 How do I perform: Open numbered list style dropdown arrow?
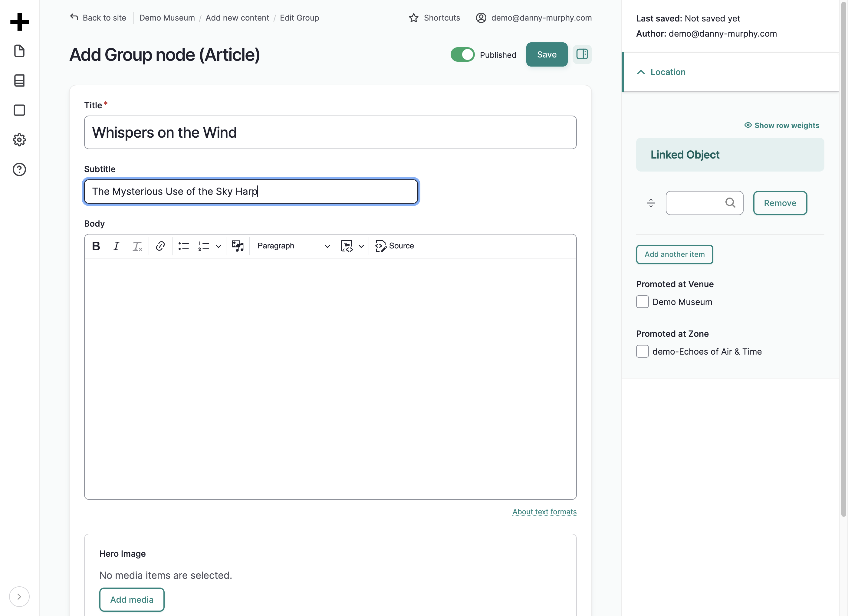pyautogui.click(x=219, y=246)
